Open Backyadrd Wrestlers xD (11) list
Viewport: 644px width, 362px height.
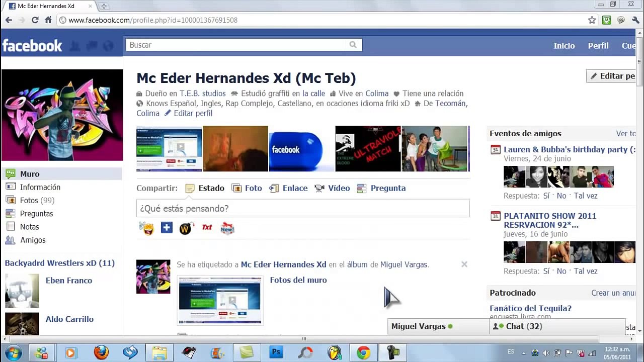pyautogui.click(x=59, y=263)
